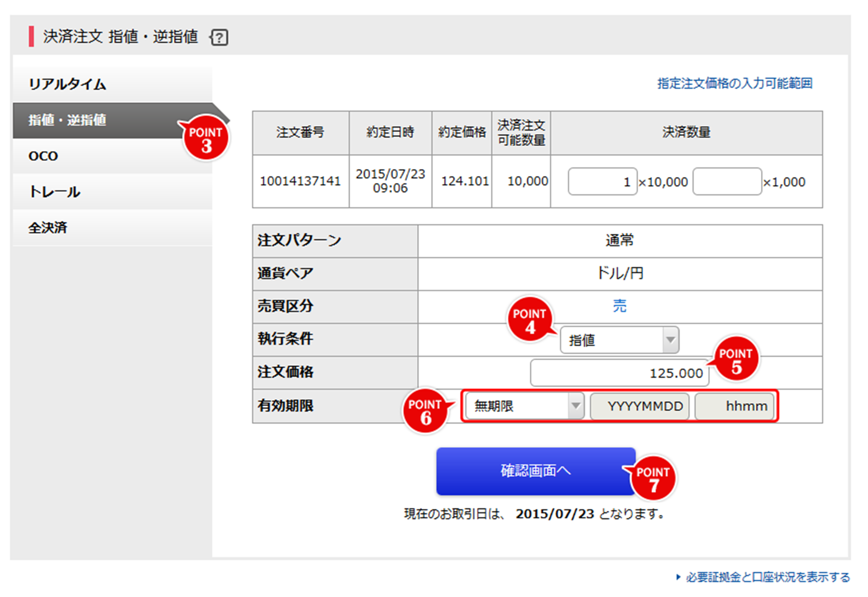
Task: Click the help question mark icon
Action: tap(219, 38)
